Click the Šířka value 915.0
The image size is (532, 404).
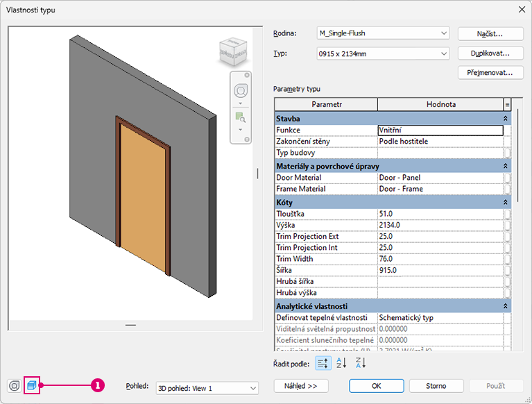pos(440,270)
